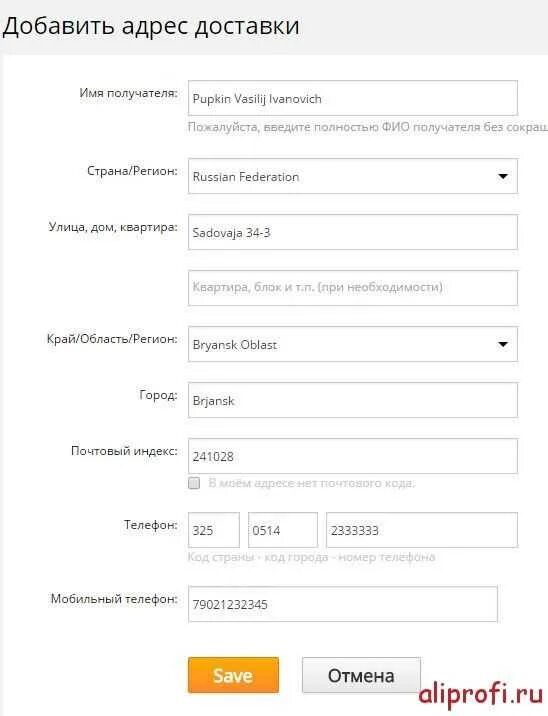Screen dimensions: 548x716
Task: Click the empty Квартира, блок field
Action: pyautogui.click(x=353, y=288)
